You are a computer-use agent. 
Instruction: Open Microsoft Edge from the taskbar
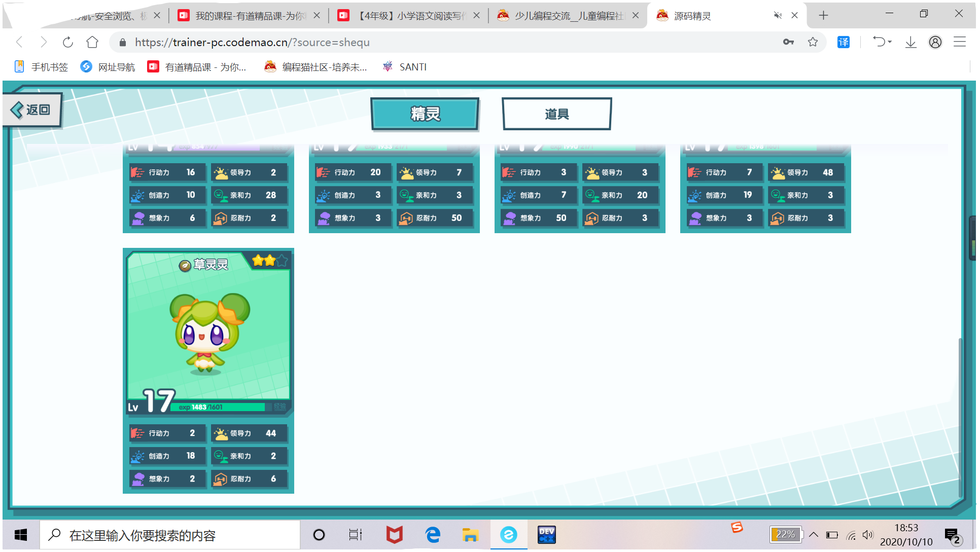(x=433, y=535)
